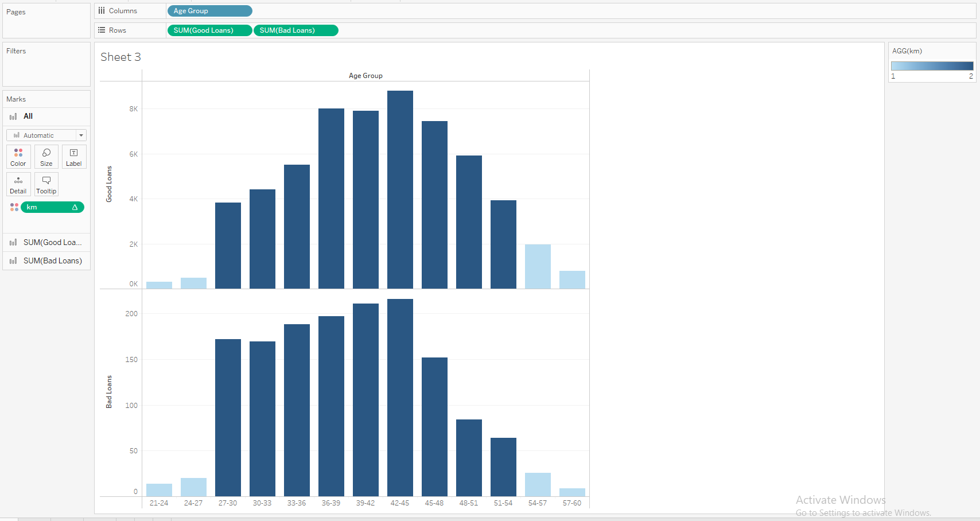Select the 21-24 Bad Loans bar
980x521 pixels.
pos(159,490)
